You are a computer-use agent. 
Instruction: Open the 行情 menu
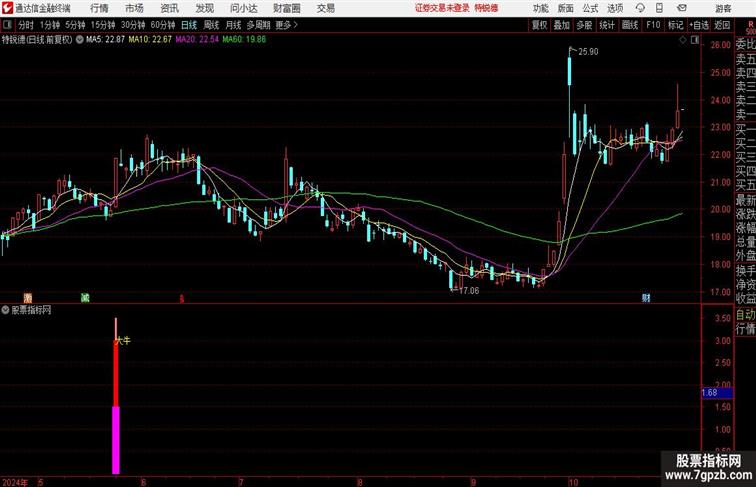(99, 8)
